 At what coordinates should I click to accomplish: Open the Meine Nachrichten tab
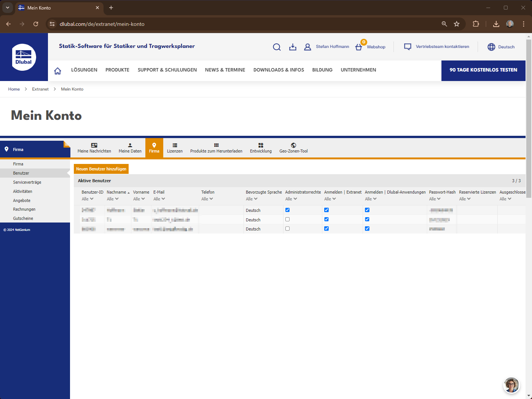pos(94,148)
